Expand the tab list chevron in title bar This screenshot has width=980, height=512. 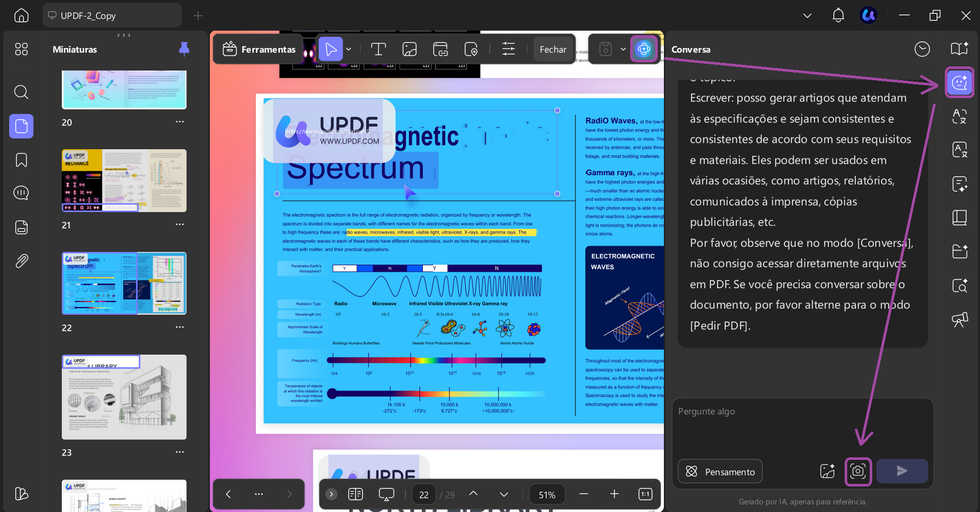click(x=807, y=15)
